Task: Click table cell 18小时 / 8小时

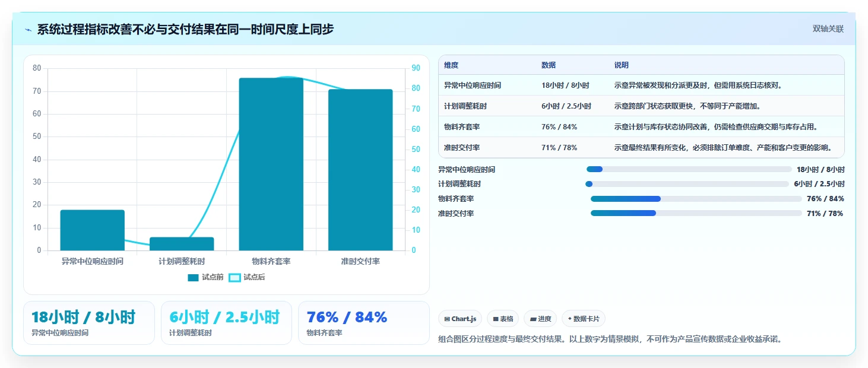Action: click(x=565, y=85)
